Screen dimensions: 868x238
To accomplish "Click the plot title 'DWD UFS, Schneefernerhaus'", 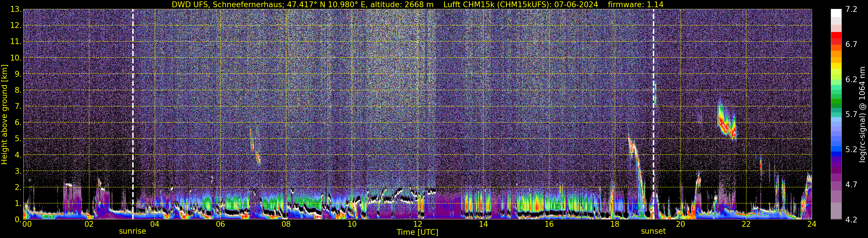I will point(228,5).
